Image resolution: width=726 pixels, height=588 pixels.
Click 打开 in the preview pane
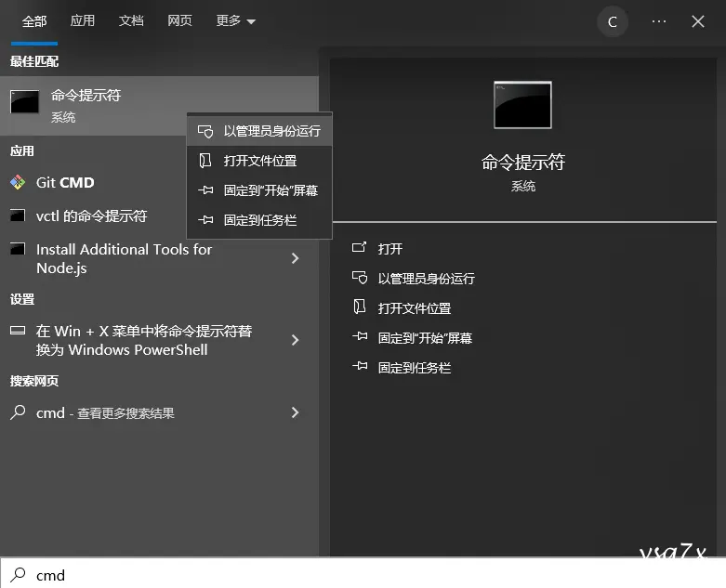389,249
